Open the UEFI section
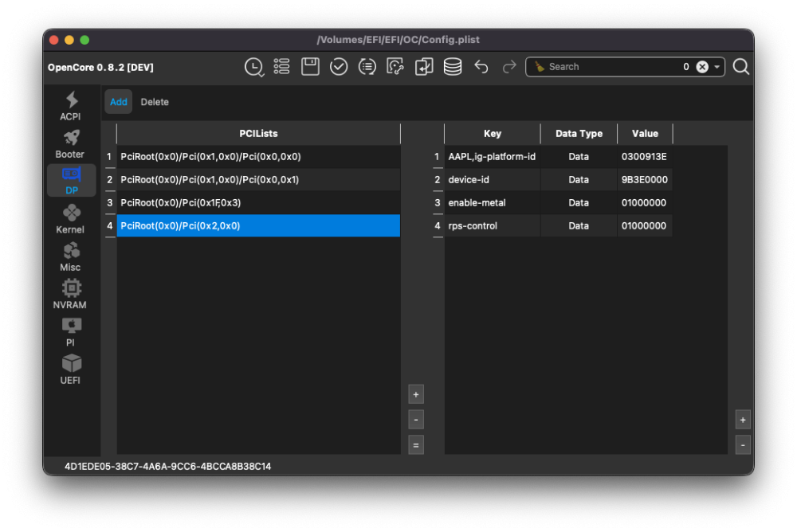The image size is (797, 532). point(71,370)
